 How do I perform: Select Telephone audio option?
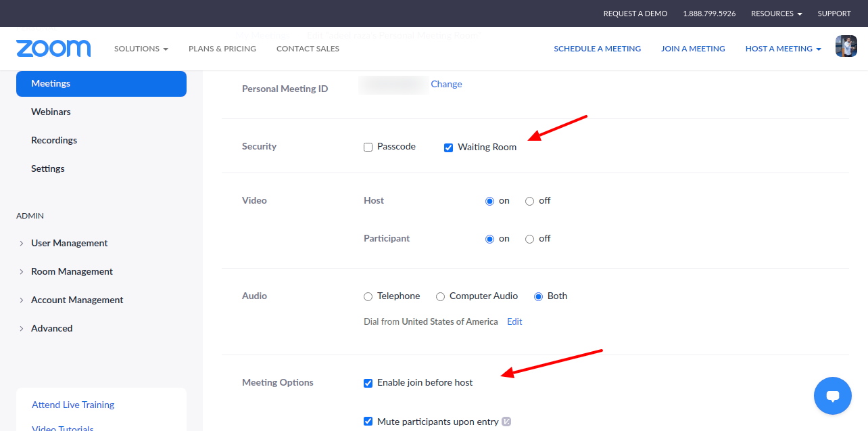tap(368, 296)
